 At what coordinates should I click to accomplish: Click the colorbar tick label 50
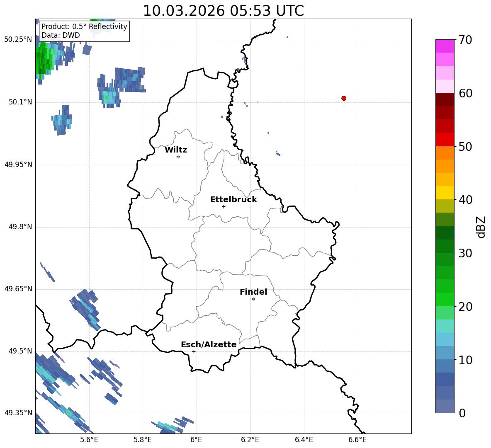[465, 146]
